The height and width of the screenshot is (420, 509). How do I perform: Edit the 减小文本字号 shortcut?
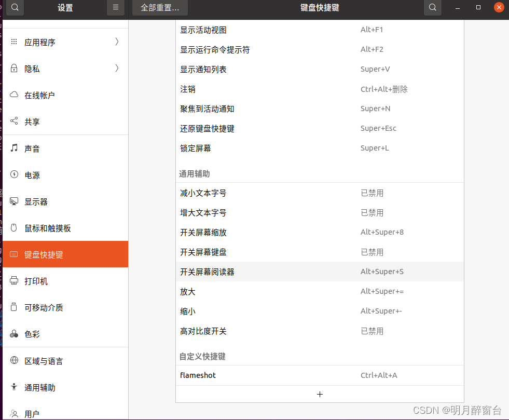click(x=320, y=193)
